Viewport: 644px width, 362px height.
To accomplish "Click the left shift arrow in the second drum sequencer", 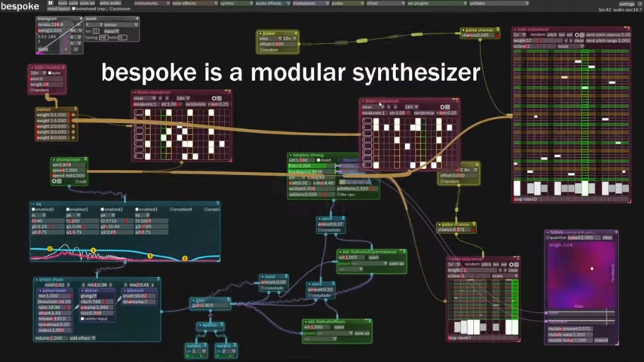I will tap(388, 107).
